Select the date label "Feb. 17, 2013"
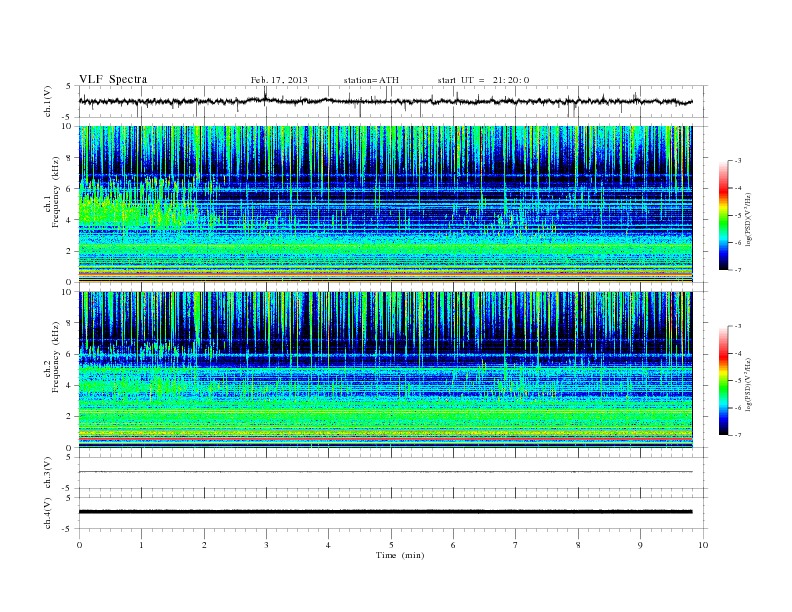792x612 pixels. pyautogui.click(x=279, y=80)
